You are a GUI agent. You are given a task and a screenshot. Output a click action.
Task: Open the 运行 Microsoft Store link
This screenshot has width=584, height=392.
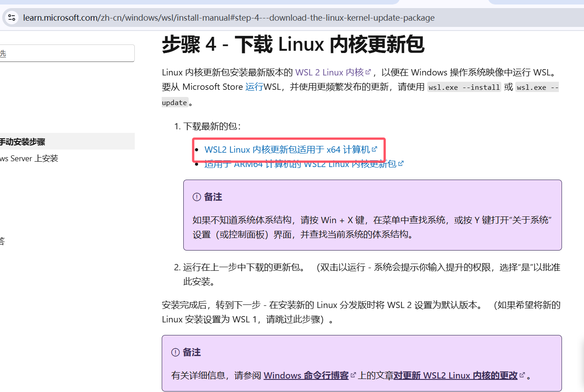tap(254, 87)
